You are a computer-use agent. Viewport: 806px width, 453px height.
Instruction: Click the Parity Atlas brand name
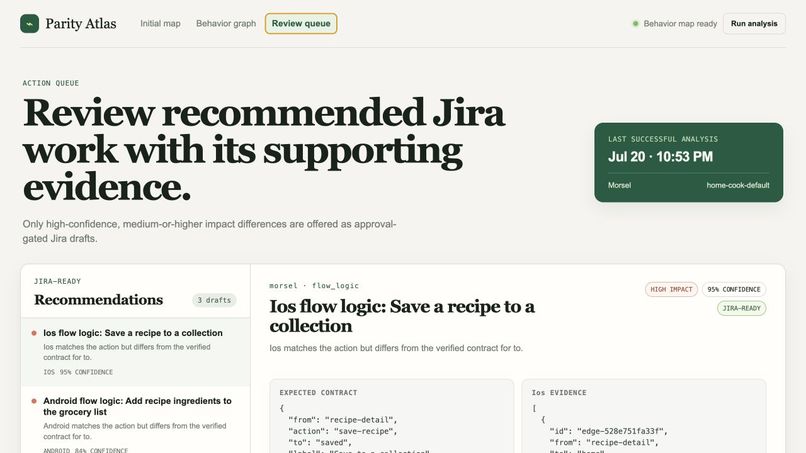(x=81, y=24)
